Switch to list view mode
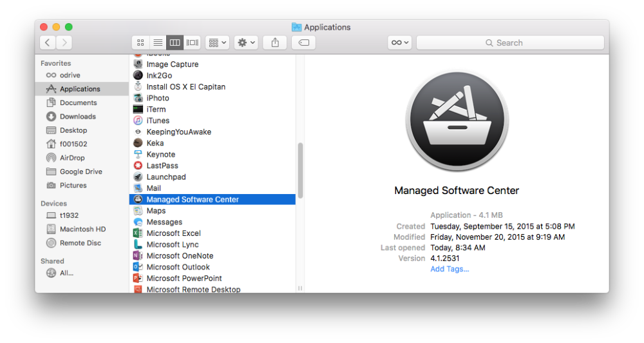Image resolution: width=644 pixels, height=343 pixels. 158,43
